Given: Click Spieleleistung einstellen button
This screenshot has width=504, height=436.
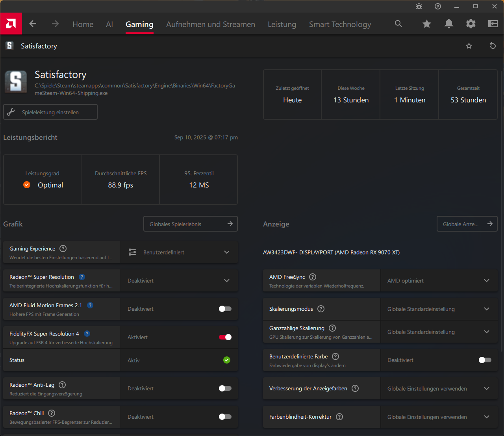Looking at the screenshot, I should (x=50, y=112).
